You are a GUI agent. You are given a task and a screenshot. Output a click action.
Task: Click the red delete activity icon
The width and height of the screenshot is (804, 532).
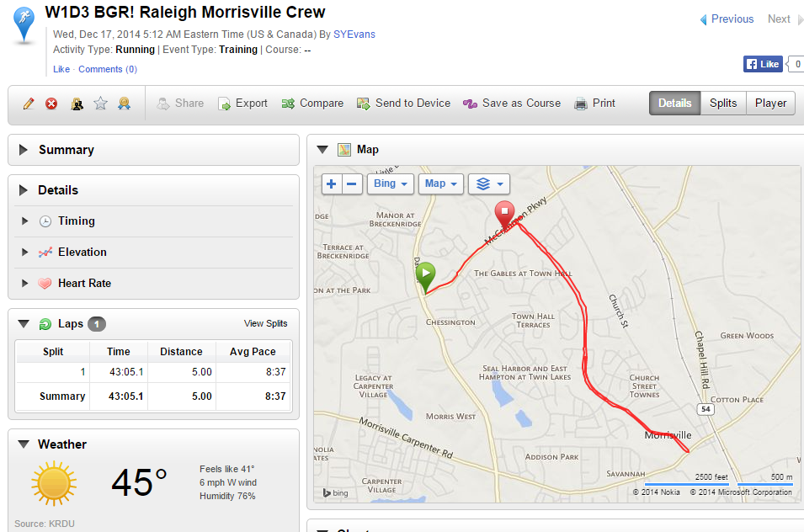point(52,104)
